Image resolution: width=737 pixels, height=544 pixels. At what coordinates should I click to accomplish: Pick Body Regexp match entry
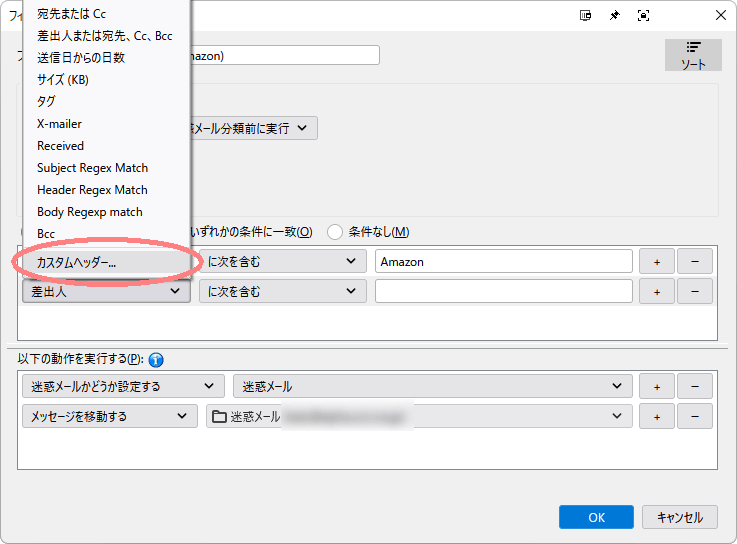pos(107,212)
